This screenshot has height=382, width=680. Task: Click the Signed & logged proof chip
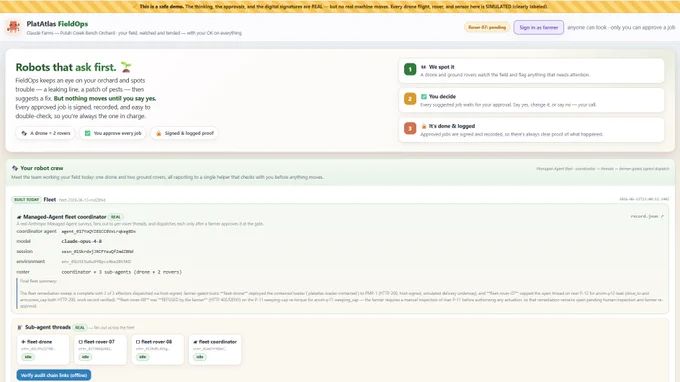185,133
